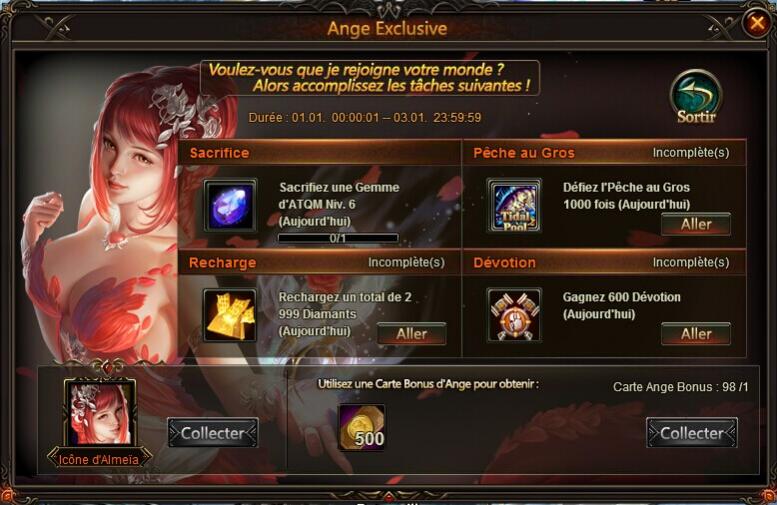Close the Ange Exclusive window
Image resolution: width=777 pixels, height=505 pixels.
756,23
